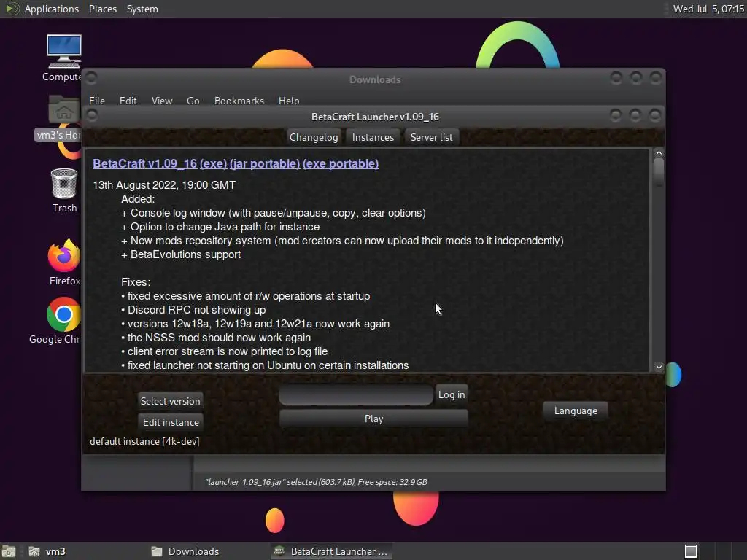Open Help menu in the Downloads window

289,101
